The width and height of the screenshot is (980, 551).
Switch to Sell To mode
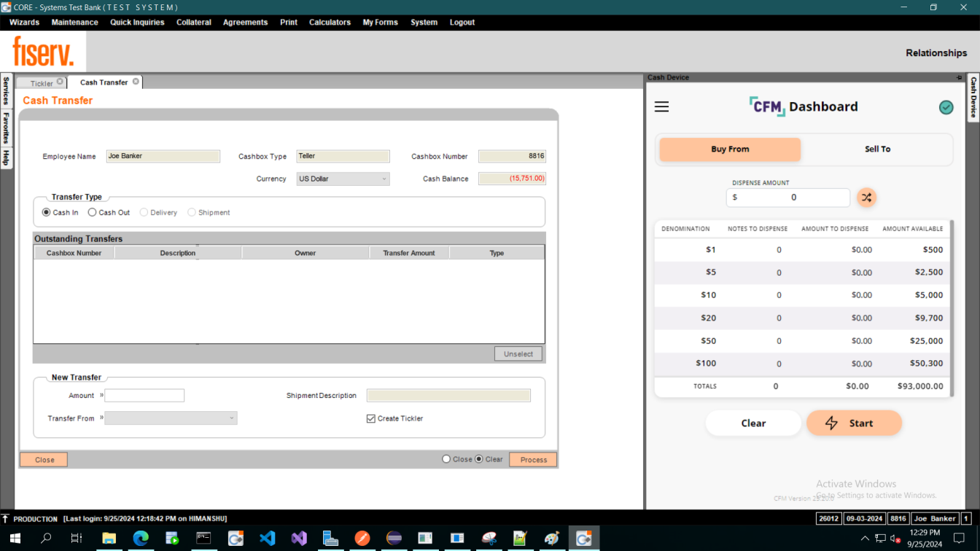877,149
